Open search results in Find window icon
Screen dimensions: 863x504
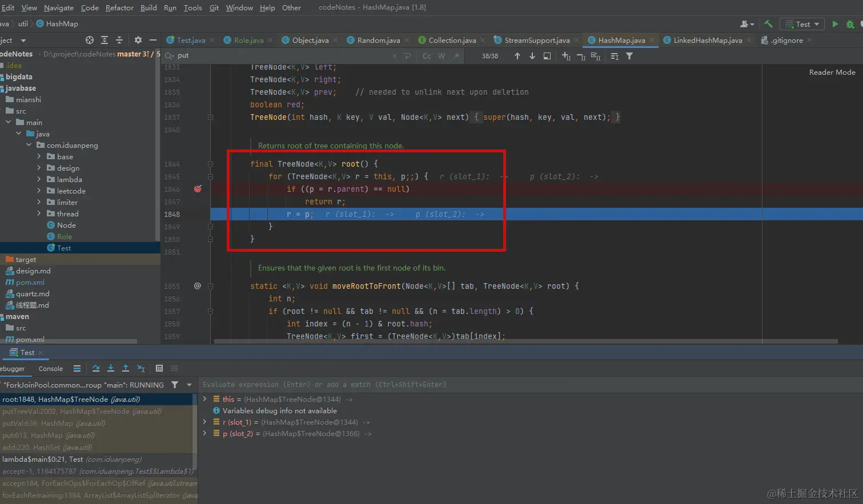[547, 56]
